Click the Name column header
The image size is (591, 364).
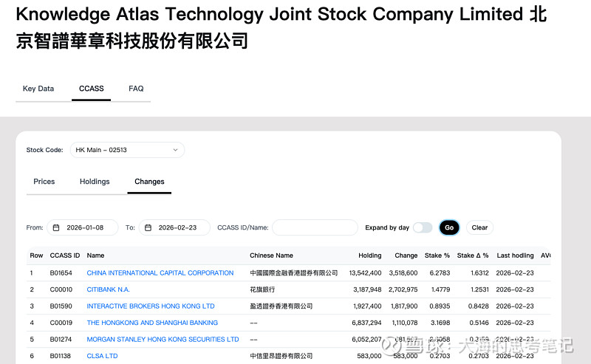tap(95, 255)
